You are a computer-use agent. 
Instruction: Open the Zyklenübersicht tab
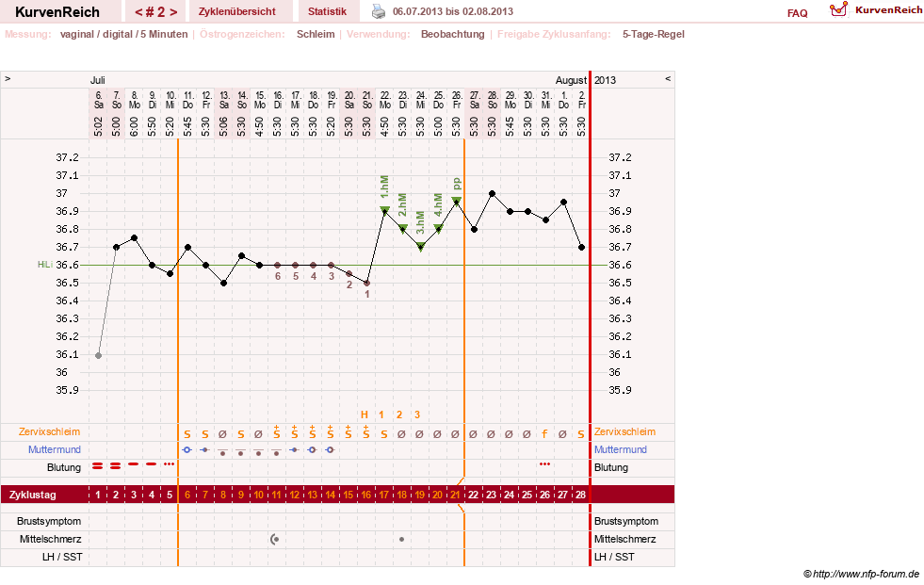[x=237, y=11]
